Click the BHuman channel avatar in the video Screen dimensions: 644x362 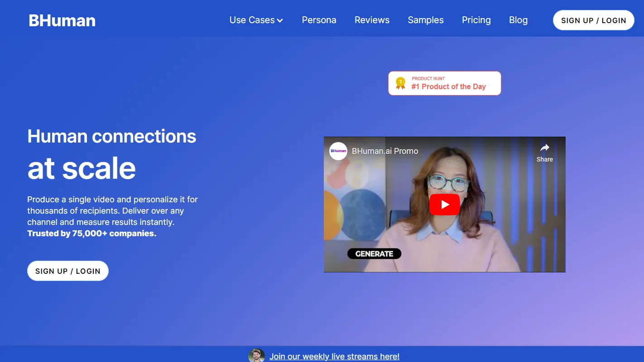click(338, 151)
